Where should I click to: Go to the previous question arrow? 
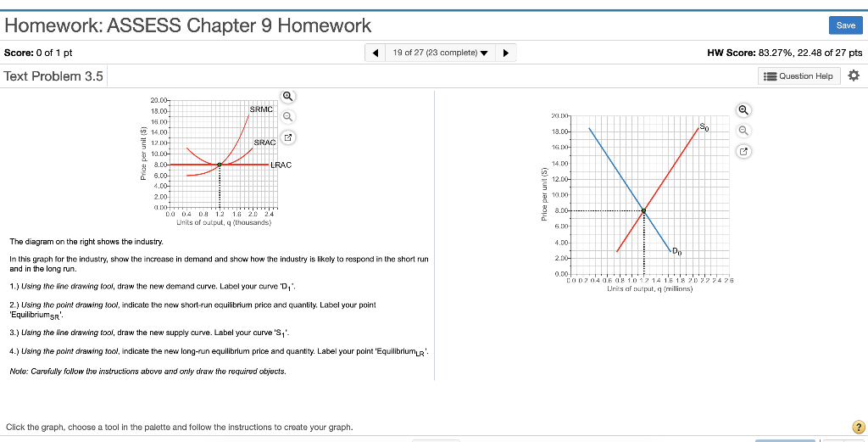coord(376,53)
